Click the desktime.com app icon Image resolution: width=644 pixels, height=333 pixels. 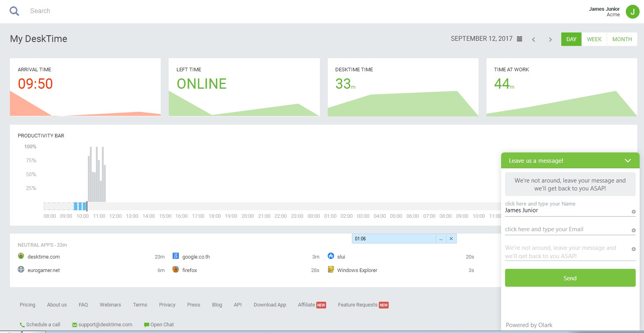21,256
